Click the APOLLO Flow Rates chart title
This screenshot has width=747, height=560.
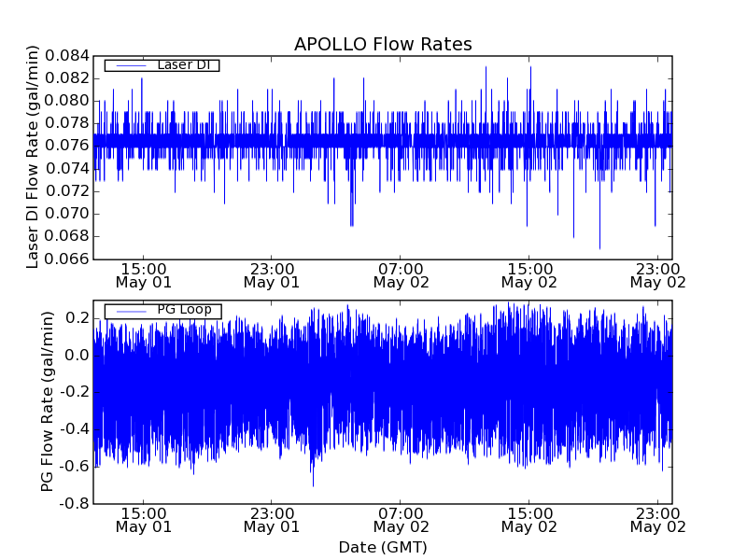tap(383, 45)
